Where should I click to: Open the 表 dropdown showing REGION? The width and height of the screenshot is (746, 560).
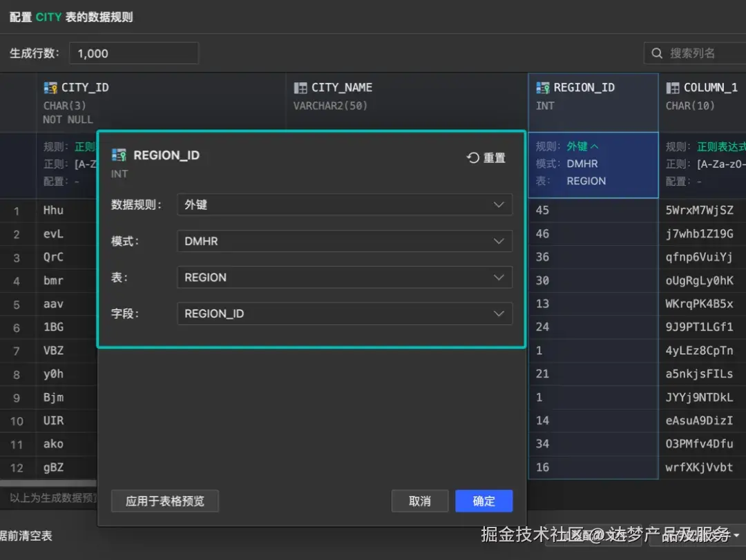click(345, 278)
